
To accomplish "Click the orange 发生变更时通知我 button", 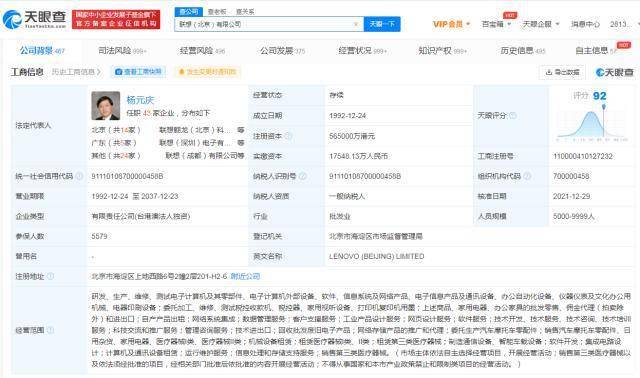I will point(207,72).
